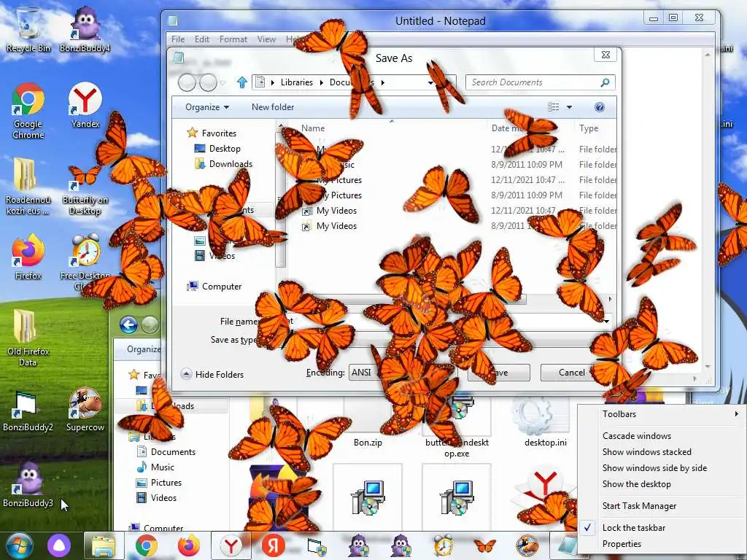
Task: Open the BonziBuddy3 desktop shortcut
Action: [28, 485]
